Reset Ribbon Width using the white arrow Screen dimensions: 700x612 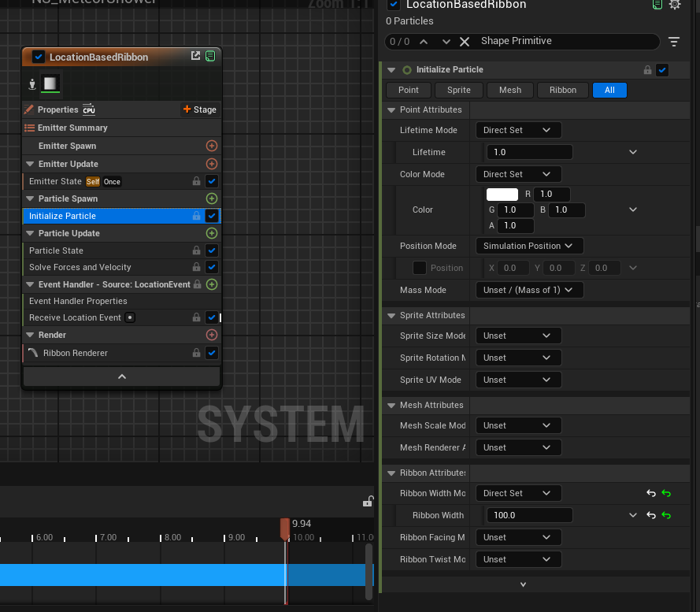point(651,515)
